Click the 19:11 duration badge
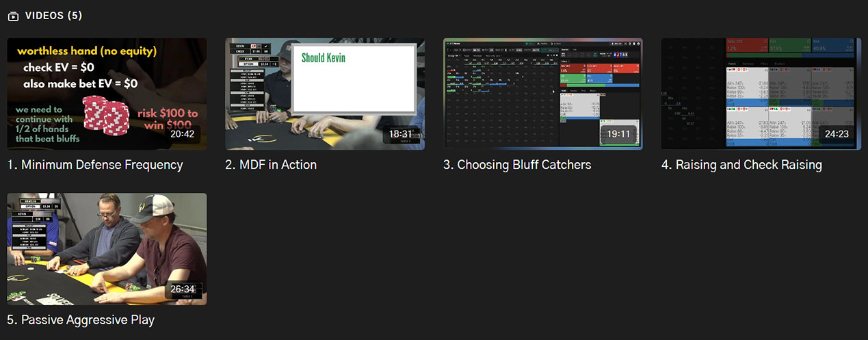Image resolution: width=868 pixels, height=340 pixels. [x=619, y=133]
